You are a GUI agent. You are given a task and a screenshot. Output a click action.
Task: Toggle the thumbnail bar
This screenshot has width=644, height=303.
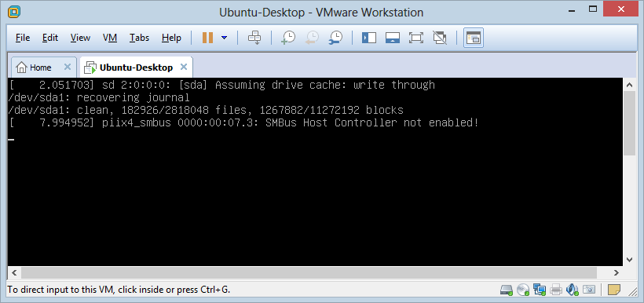(x=393, y=38)
